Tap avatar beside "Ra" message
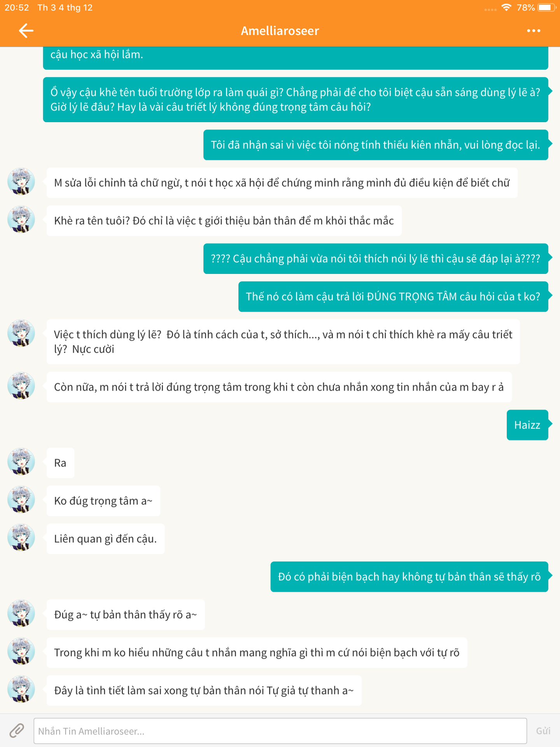Image resolution: width=560 pixels, height=747 pixels. 21,462
